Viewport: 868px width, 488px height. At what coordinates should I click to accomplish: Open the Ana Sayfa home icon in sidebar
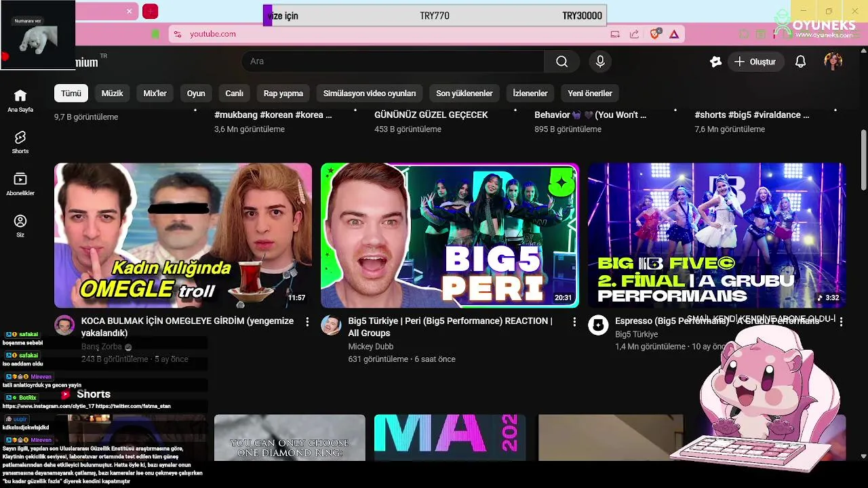(x=20, y=100)
